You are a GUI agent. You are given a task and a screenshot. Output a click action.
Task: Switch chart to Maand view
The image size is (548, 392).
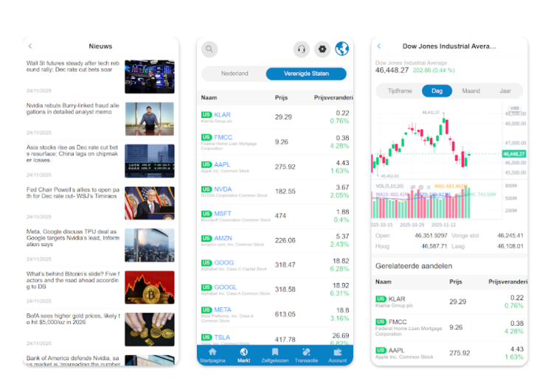click(471, 91)
